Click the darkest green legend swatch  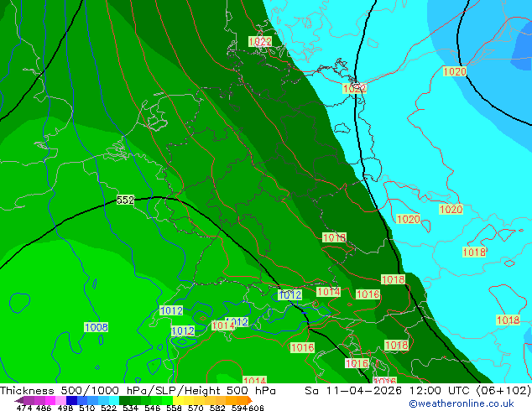[124, 400]
